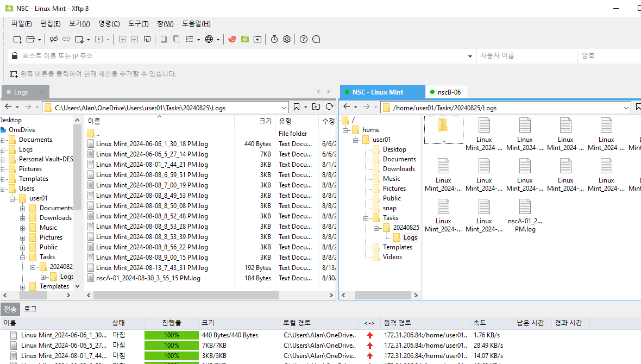Click the 진행률 column header

171,323
